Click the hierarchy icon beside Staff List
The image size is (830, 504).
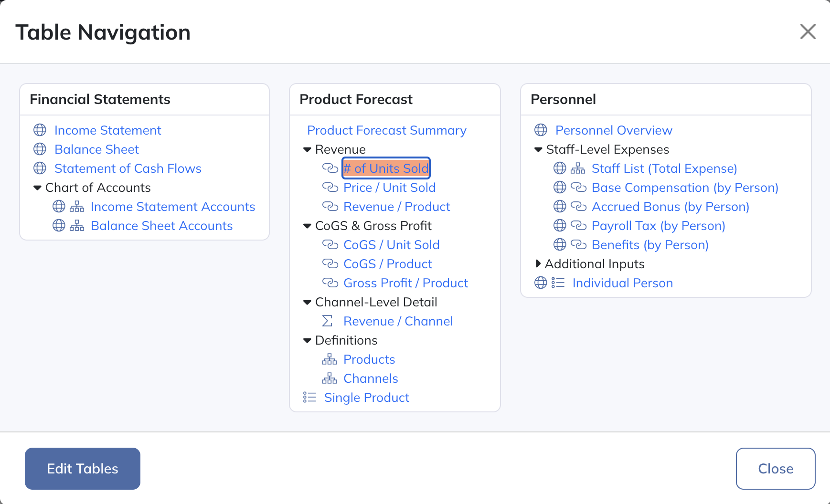578,168
